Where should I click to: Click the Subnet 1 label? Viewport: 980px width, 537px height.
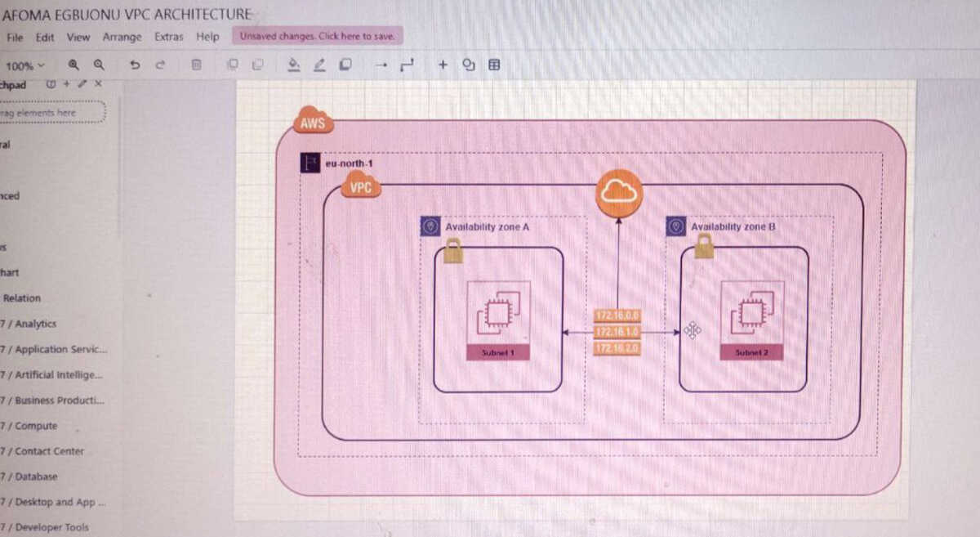click(x=498, y=352)
